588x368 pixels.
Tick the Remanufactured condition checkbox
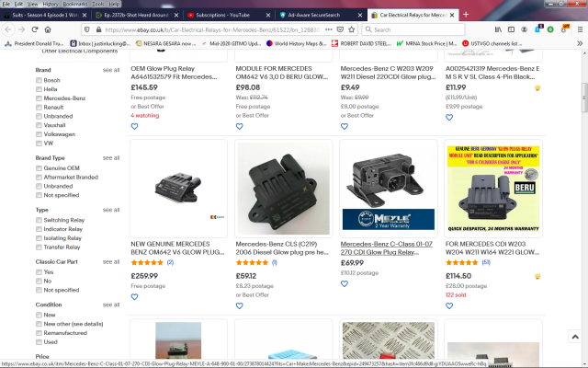39,333
